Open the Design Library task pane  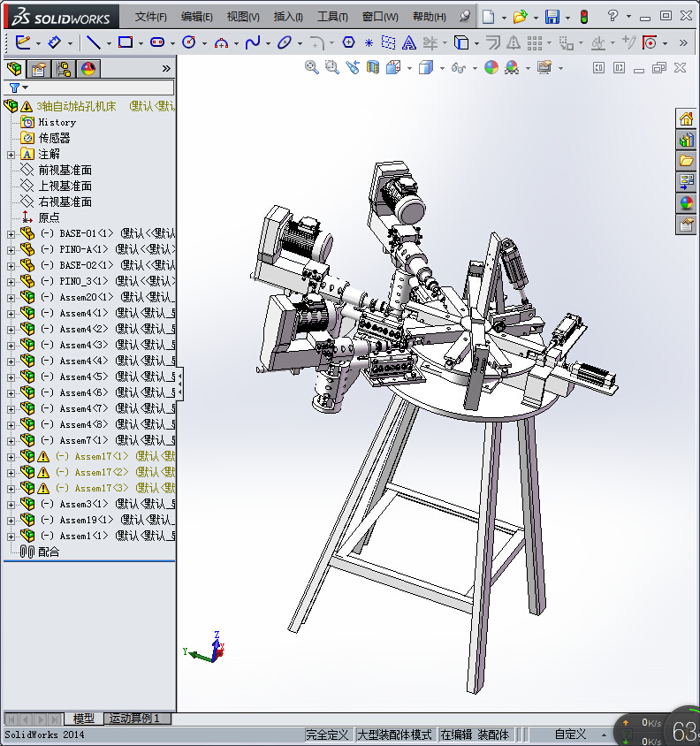[686, 140]
